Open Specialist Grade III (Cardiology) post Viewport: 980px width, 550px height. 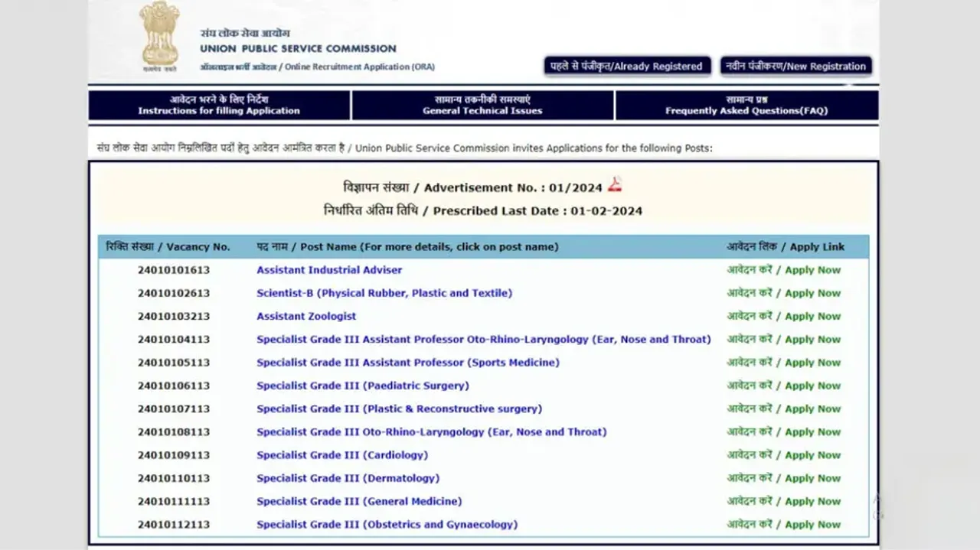(x=342, y=455)
